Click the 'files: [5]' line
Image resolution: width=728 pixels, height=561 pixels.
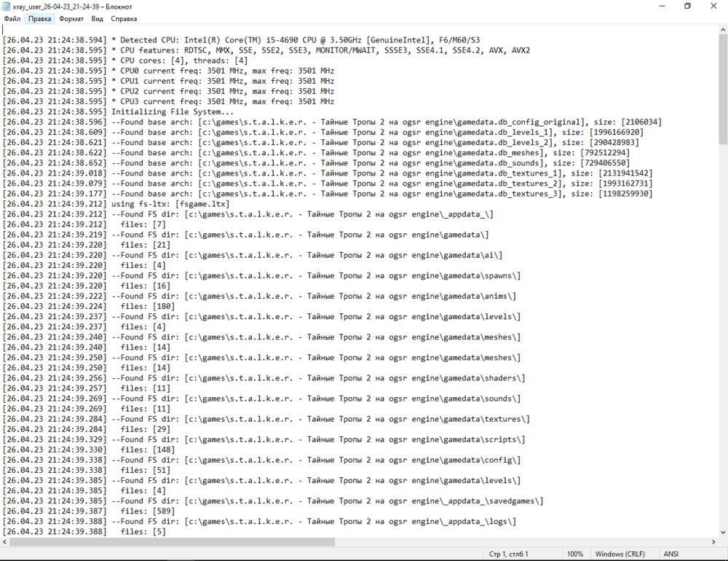[84, 531]
